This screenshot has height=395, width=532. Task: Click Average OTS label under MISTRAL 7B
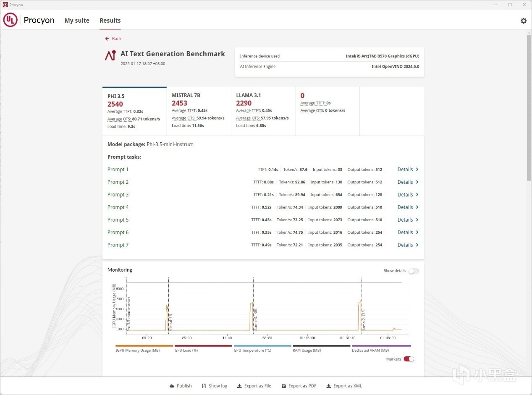[183, 118]
